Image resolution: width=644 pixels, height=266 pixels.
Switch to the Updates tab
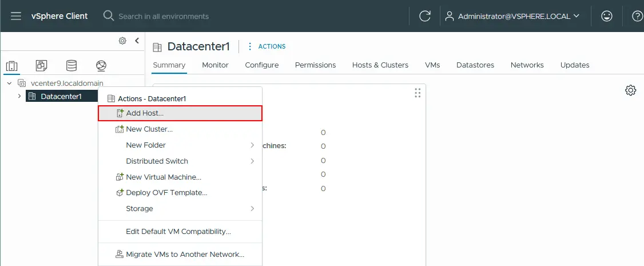coord(575,65)
